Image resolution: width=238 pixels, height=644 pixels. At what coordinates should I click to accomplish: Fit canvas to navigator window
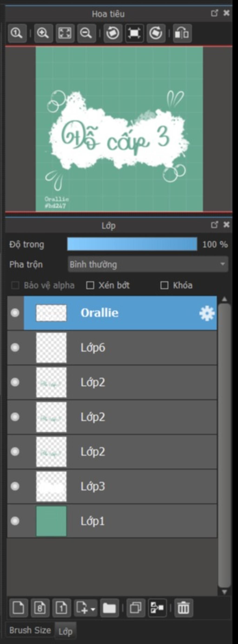65,33
